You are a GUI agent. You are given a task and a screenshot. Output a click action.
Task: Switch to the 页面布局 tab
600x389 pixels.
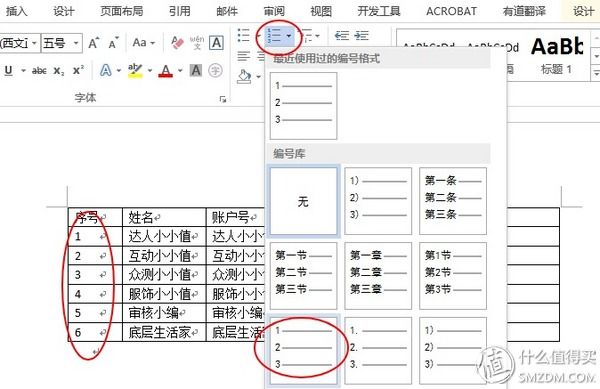121,11
